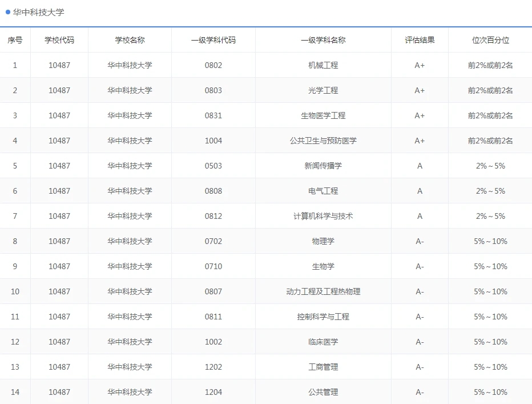Click 2%~5% in the 计算机科学与技术 row

click(490, 216)
